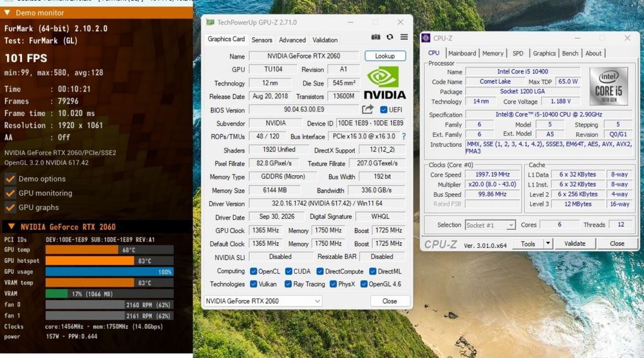Viewport: 644px width, 358px height.
Task: Click the Threads count field in CPU-Z
Action: click(x=621, y=225)
